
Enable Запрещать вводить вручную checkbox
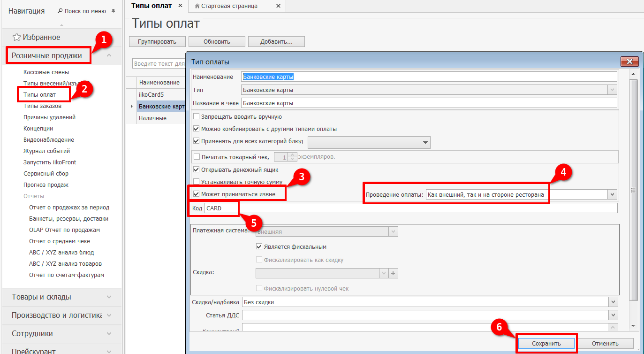pos(197,117)
